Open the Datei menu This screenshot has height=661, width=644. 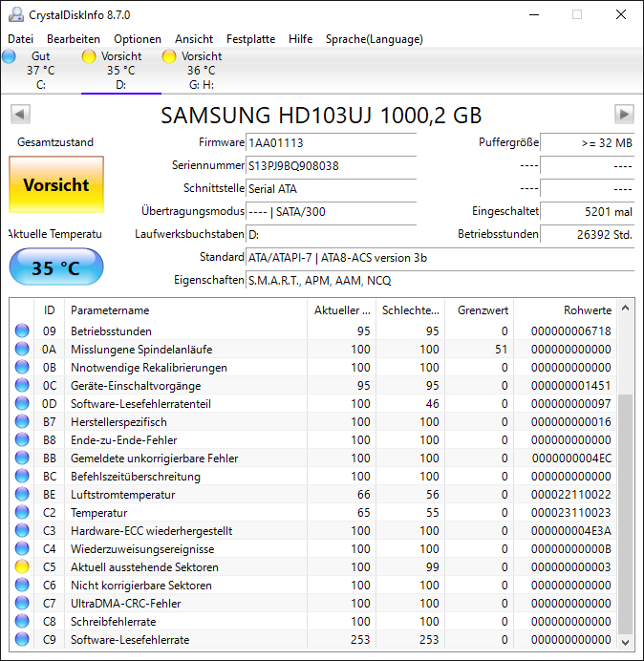pyautogui.click(x=20, y=39)
